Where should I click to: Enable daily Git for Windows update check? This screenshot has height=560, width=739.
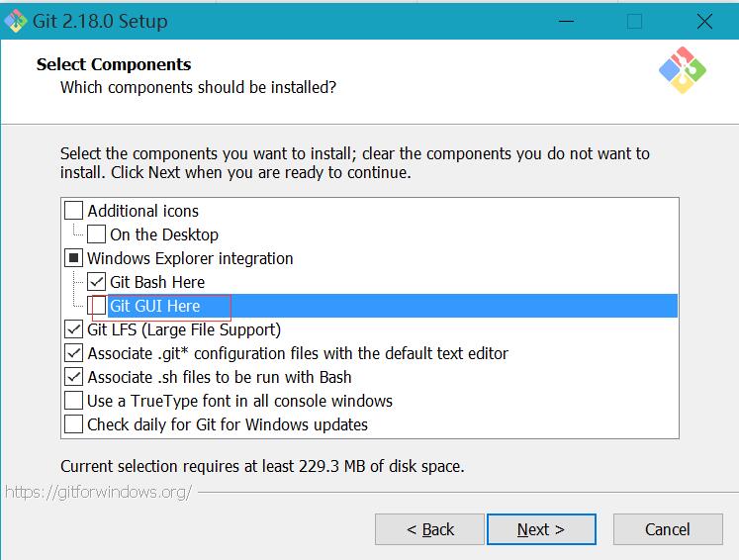click(x=74, y=424)
